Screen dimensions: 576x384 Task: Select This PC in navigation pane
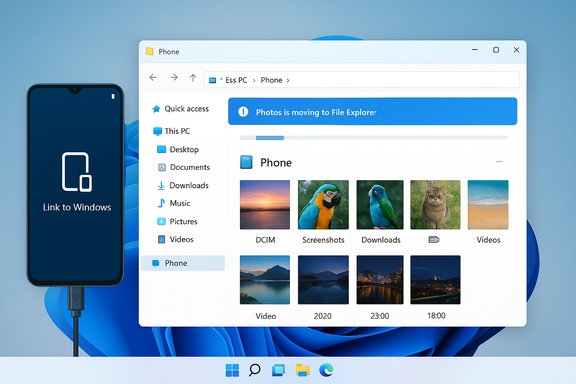pyautogui.click(x=177, y=131)
